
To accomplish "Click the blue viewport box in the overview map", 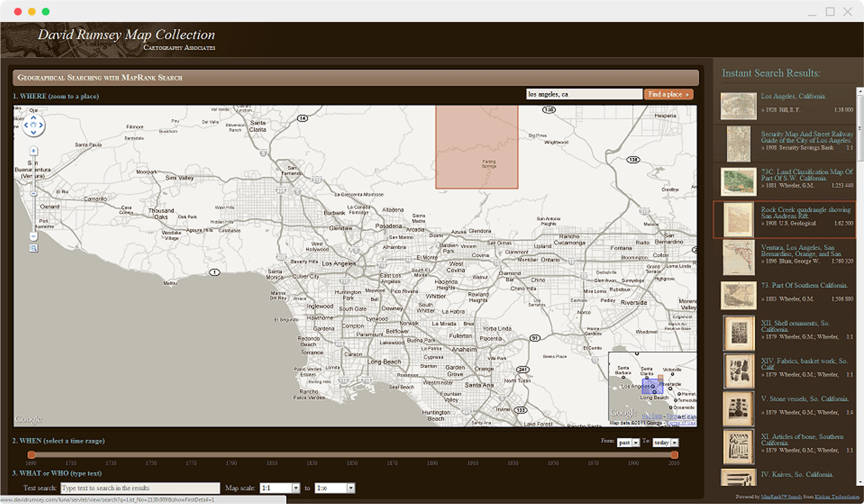I will (652, 386).
